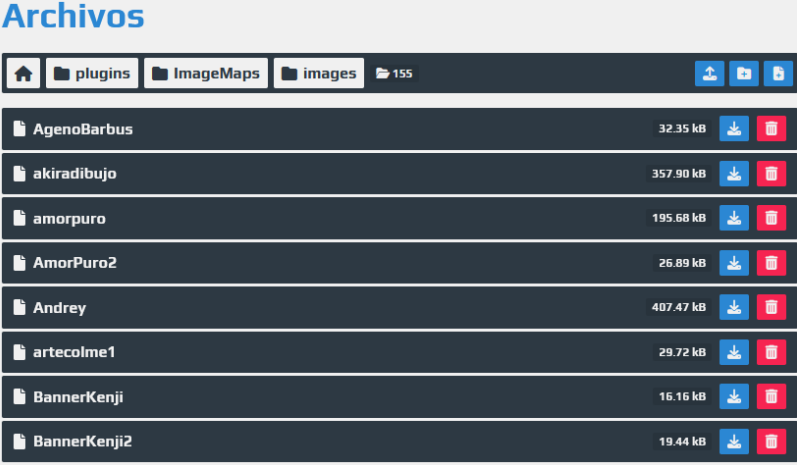Select the images folder breadcrumb

[319, 73]
